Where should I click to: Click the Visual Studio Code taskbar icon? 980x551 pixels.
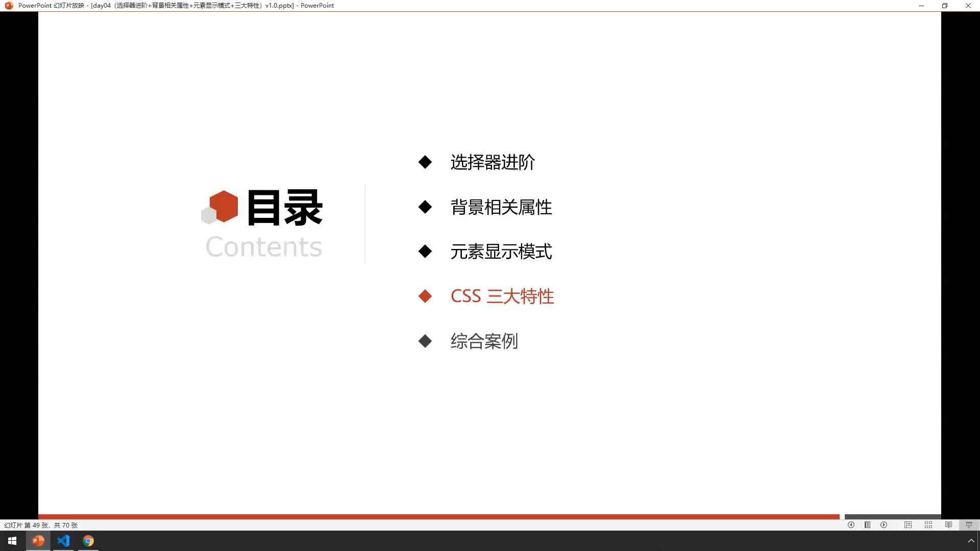(63, 541)
